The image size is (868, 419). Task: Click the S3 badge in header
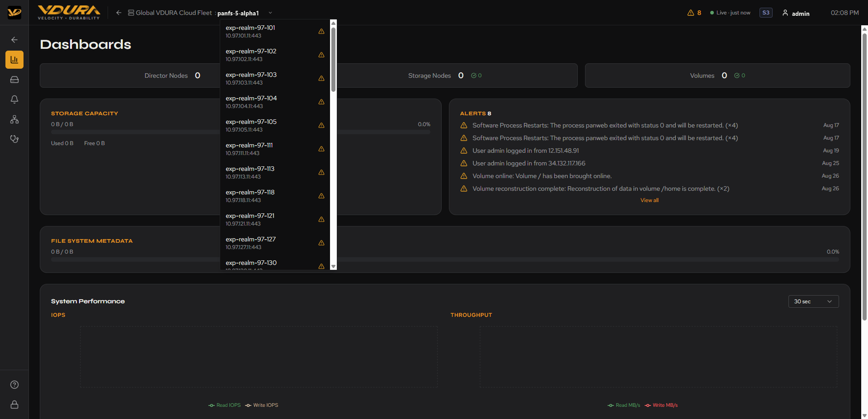coord(766,13)
